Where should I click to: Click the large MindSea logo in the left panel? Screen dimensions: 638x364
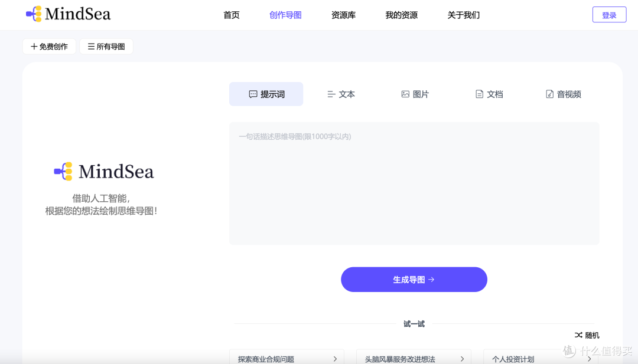pyautogui.click(x=104, y=172)
